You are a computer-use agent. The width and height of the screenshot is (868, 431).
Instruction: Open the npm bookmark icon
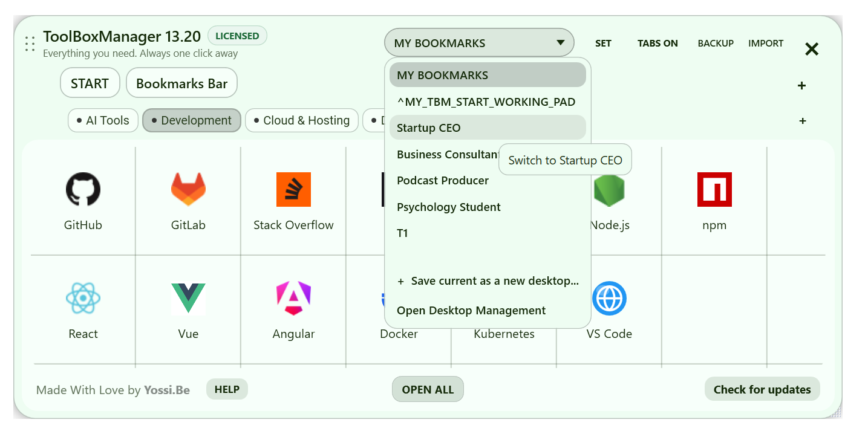pos(714,189)
